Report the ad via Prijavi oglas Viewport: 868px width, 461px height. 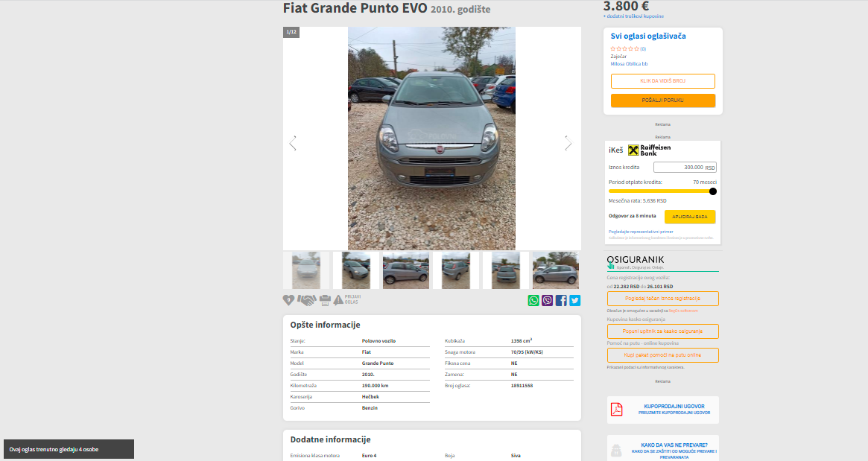pyautogui.click(x=346, y=300)
